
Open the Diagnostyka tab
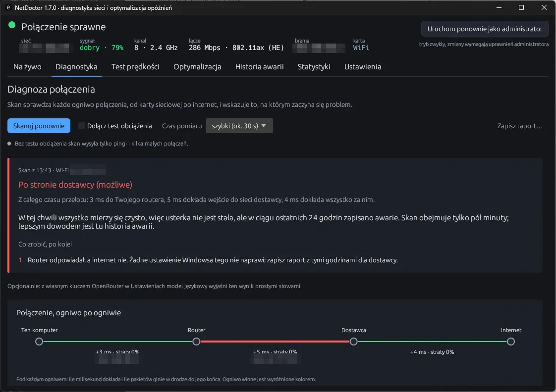coord(76,67)
